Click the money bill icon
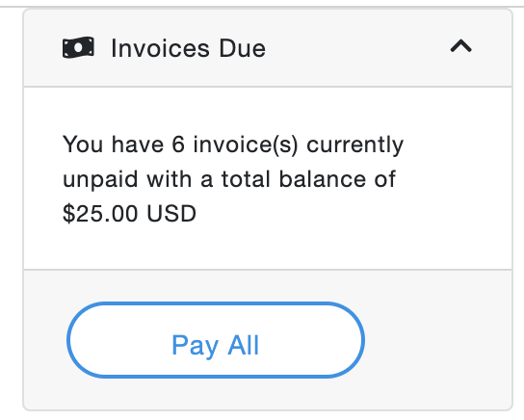Viewport: 524px width, 420px height. tap(78, 47)
